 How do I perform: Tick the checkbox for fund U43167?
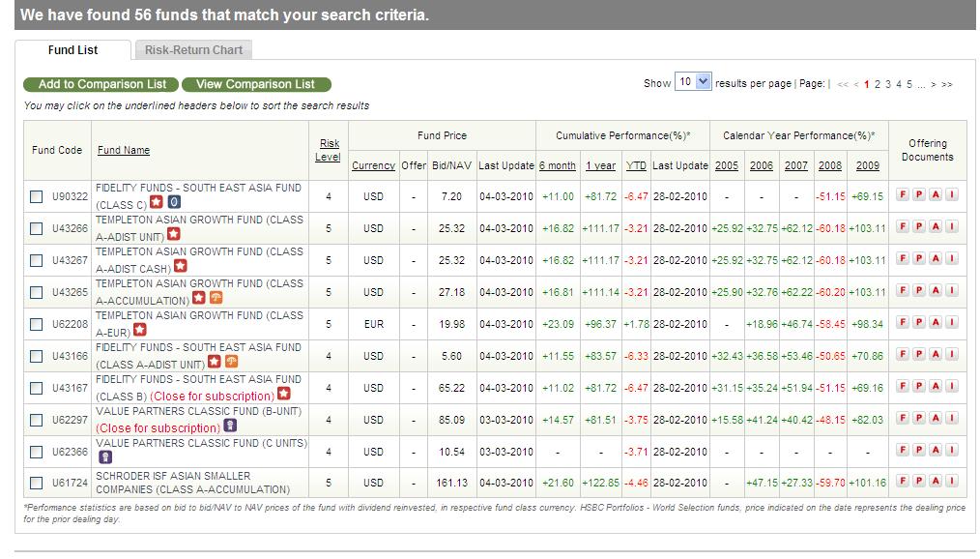[37, 388]
